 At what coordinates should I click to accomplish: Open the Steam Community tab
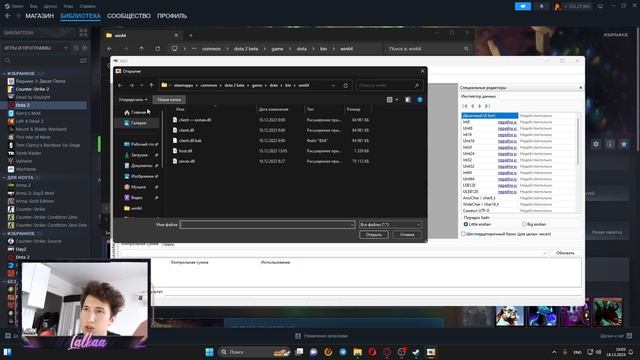click(x=129, y=16)
